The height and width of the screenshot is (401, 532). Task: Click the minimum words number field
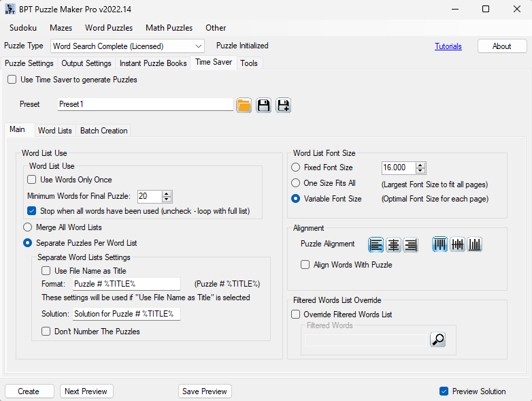click(150, 196)
